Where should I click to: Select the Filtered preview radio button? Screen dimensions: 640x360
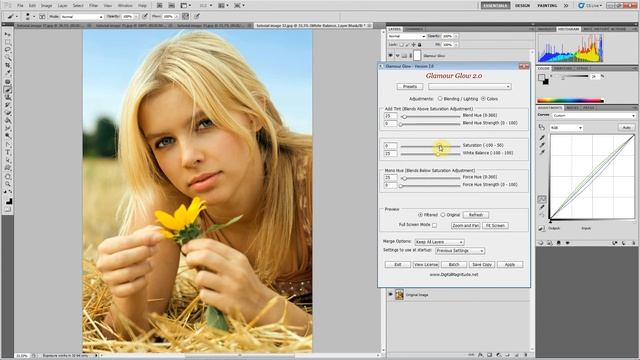click(420, 215)
